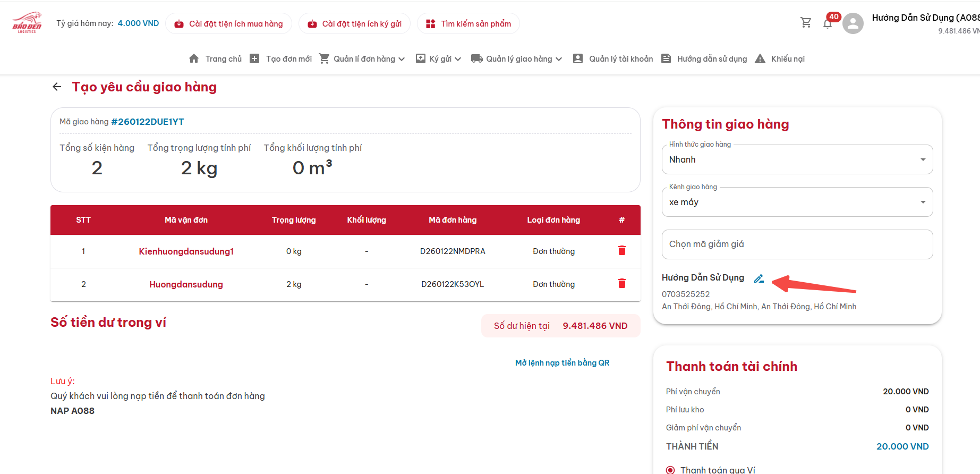Click the Phí vận chuyển label
Image resolution: width=980 pixels, height=474 pixels.
click(x=693, y=392)
